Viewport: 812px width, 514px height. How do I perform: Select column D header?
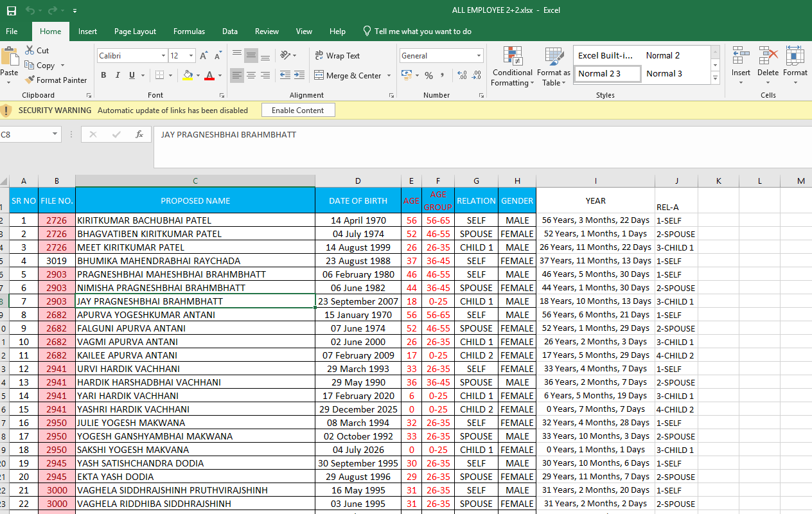coord(358,181)
